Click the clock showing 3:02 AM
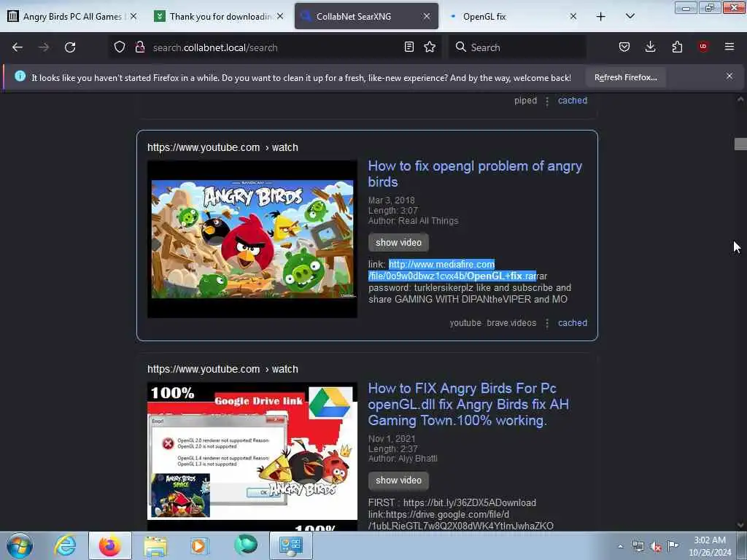 [x=709, y=546]
